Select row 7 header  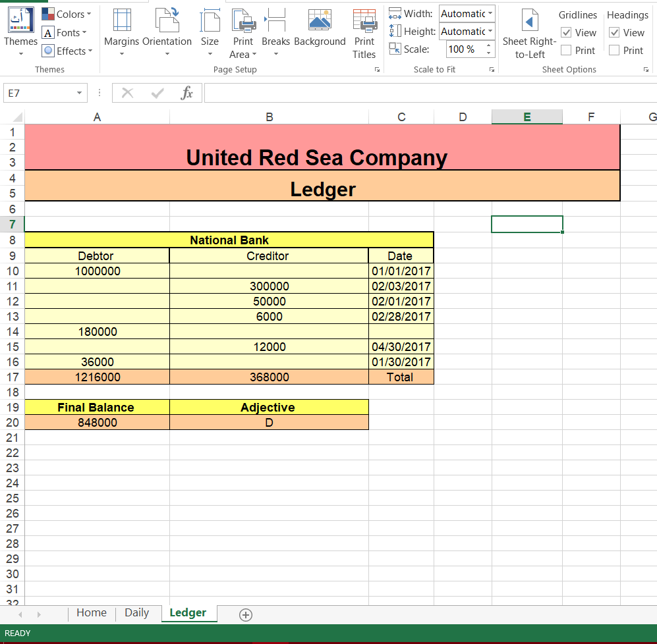click(13, 224)
